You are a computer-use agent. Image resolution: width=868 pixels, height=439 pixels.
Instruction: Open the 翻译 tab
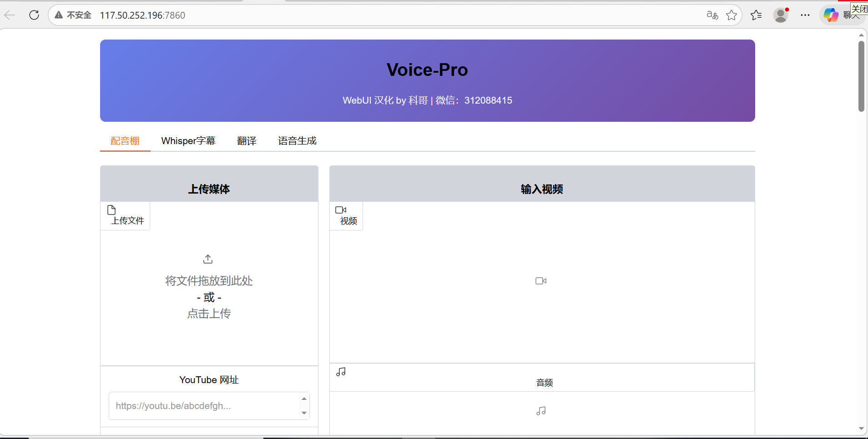(x=247, y=141)
